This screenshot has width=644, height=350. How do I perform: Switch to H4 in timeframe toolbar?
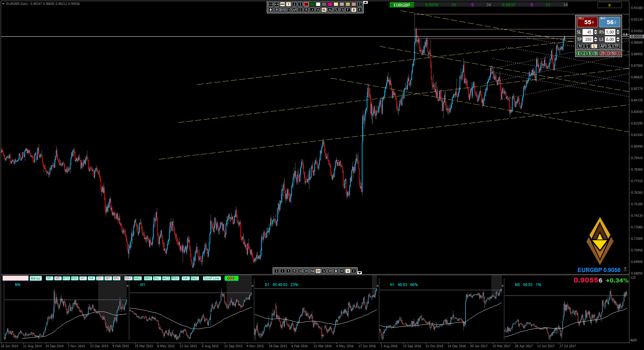click(312, 271)
